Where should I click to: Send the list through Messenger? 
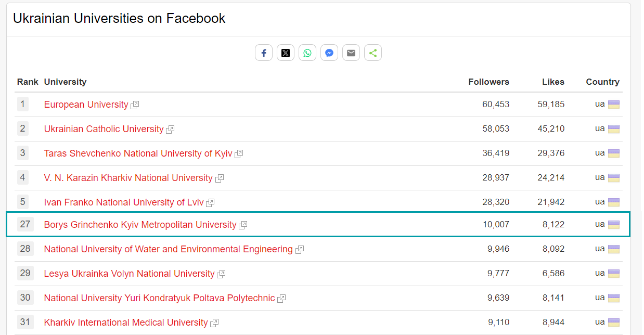tap(329, 53)
